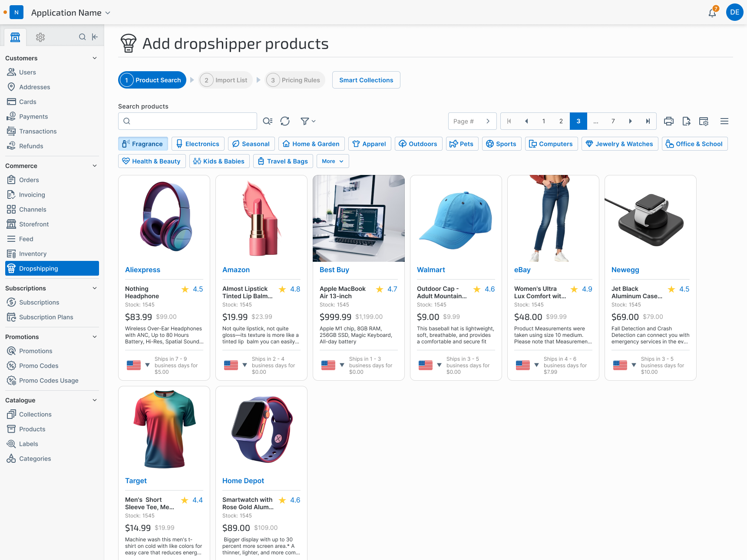Export the product list
This screenshot has height=560, width=747.
[x=686, y=121]
